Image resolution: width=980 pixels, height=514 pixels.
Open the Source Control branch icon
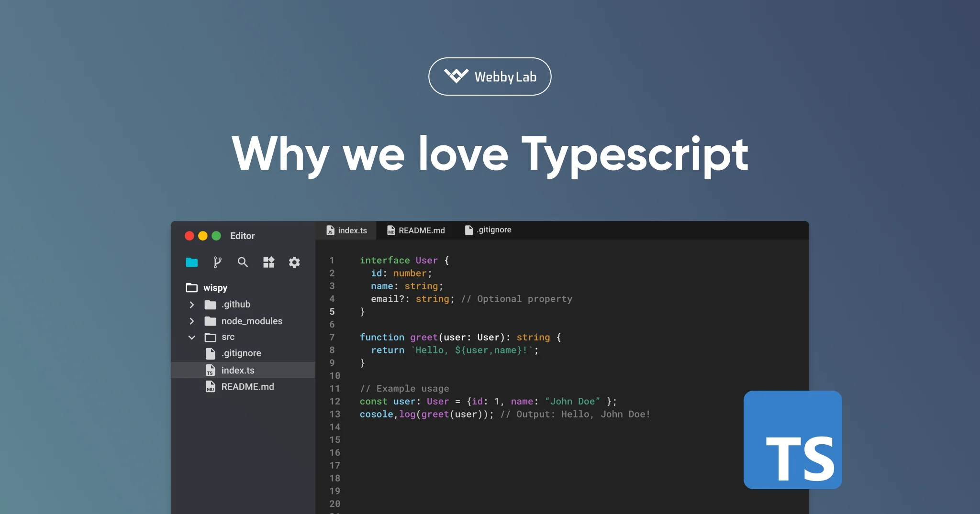(217, 262)
